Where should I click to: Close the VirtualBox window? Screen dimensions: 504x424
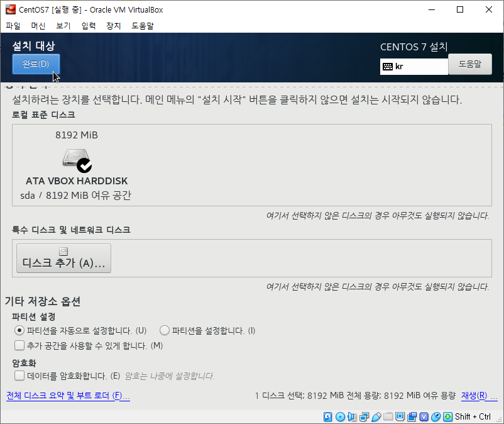(488, 9)
